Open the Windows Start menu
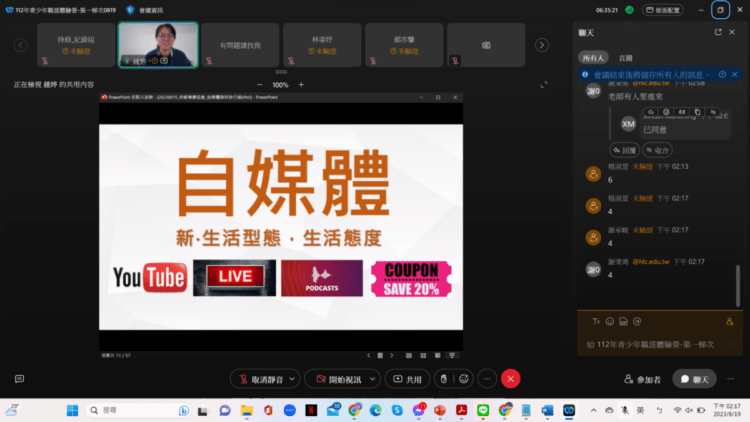 72,411
